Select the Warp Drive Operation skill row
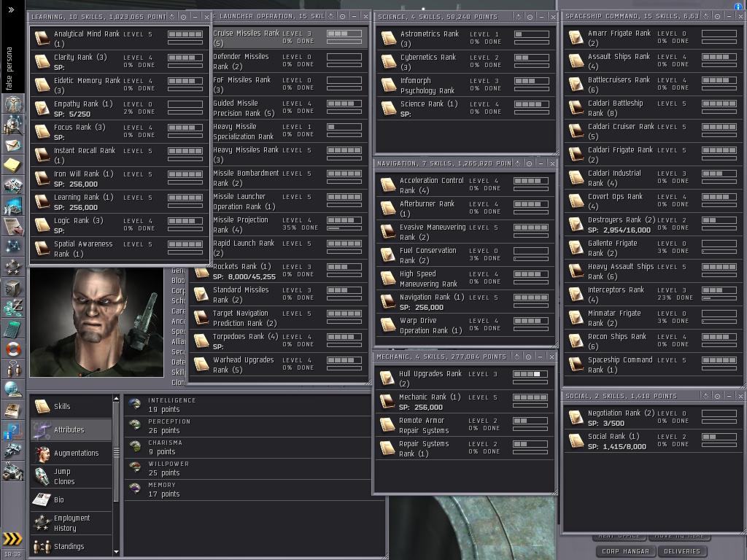This screenshot has width=747, height=560. point(465,325)
